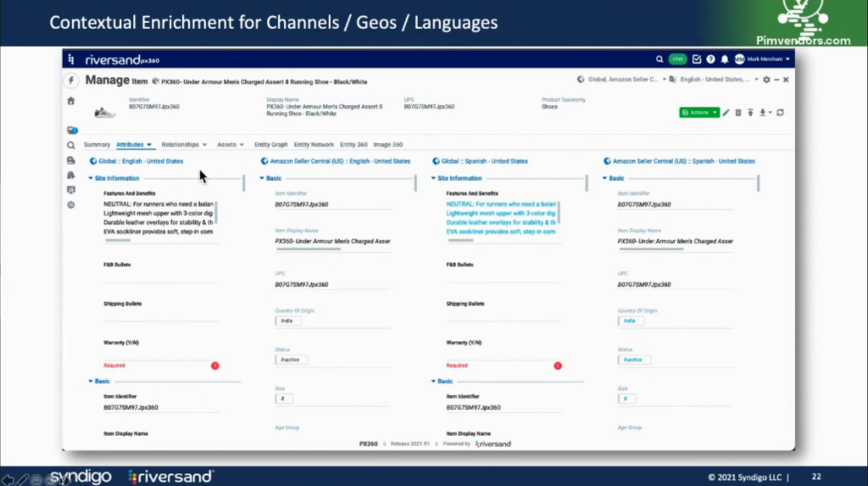Click the Mark Merchant user avatar
Viewport: 868px width, 486px height.
click(739, 59)
